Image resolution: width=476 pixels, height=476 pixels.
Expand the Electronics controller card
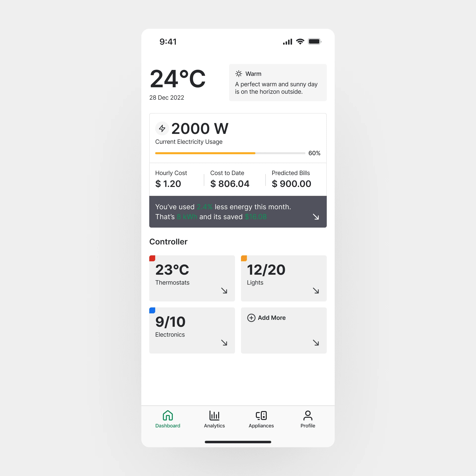click(225, 343)
